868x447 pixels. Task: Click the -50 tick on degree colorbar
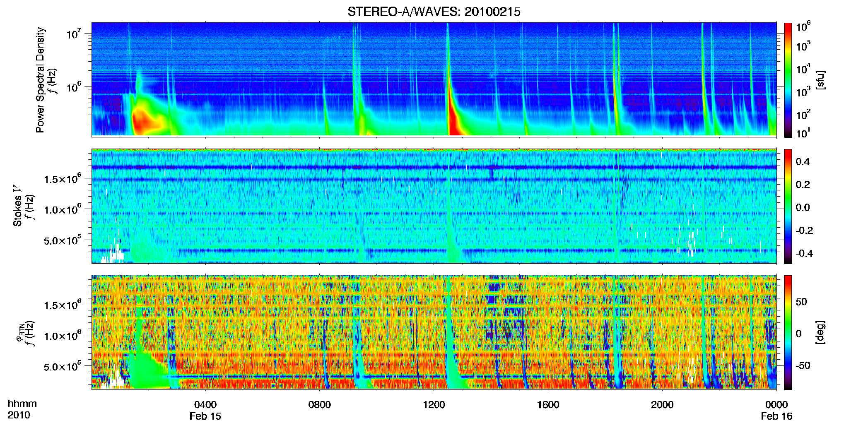803,365
